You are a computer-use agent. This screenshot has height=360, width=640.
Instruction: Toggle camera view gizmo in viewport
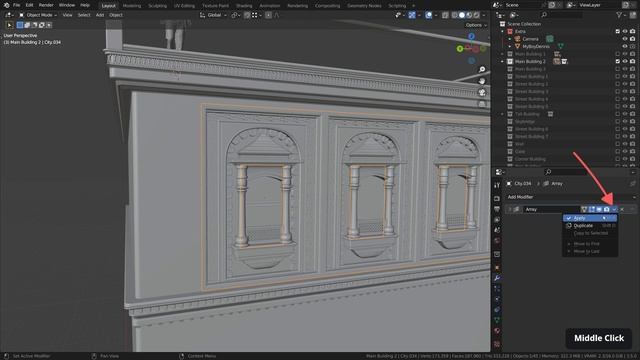click(x=482, y=93)
